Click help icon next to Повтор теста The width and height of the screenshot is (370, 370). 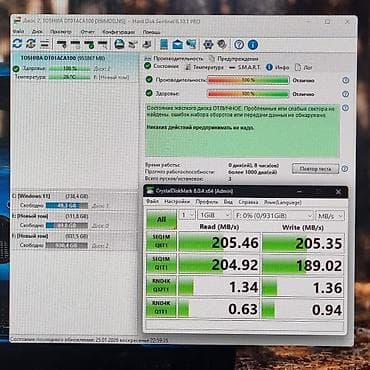point(345,169)
